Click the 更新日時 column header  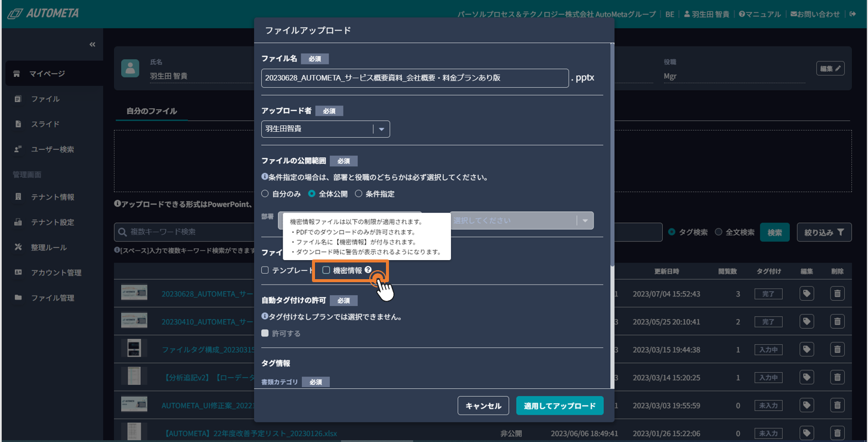tap(666, 271)
